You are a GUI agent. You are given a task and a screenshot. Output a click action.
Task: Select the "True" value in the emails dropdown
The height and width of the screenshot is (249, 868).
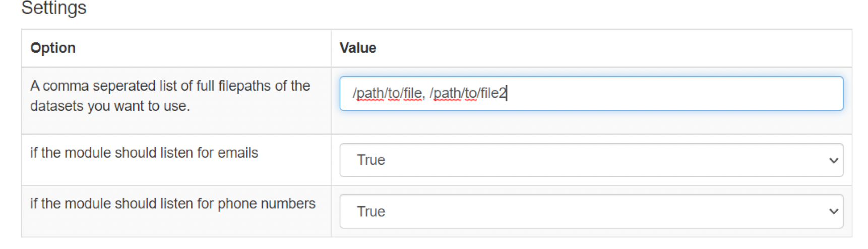[371, 160]
